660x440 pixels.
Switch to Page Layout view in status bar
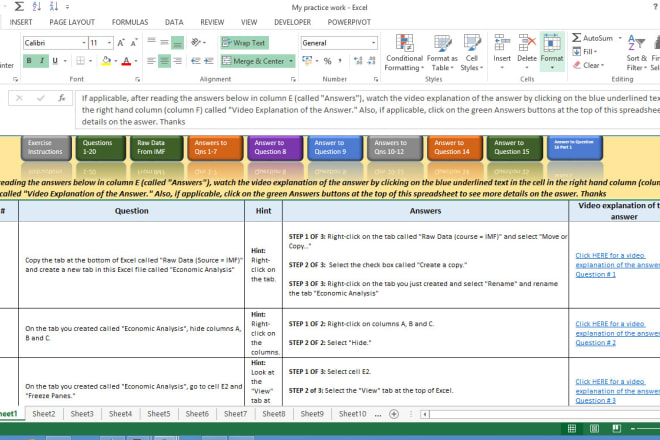(x=594, y=429)
